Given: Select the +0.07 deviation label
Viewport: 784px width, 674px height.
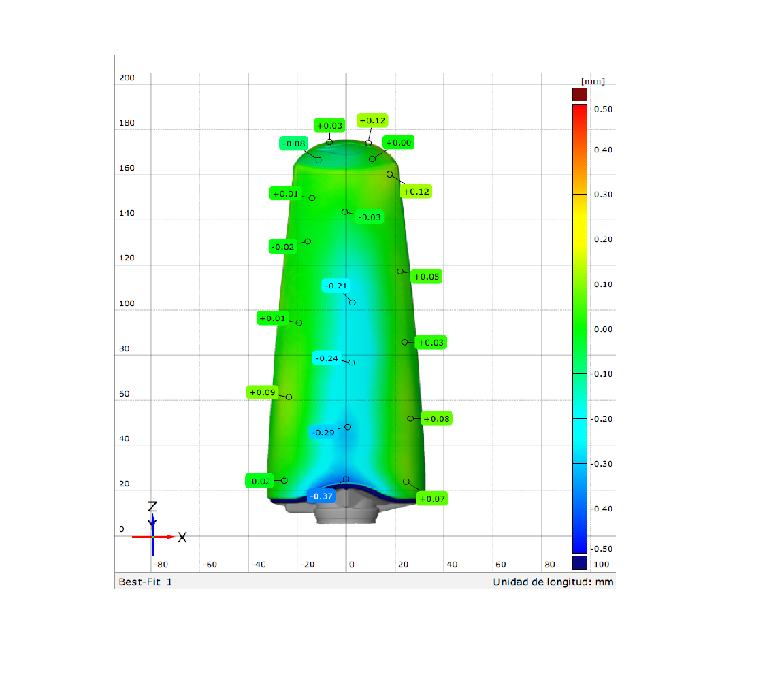Looking at the screenshot, I should (x=432, y=499).
